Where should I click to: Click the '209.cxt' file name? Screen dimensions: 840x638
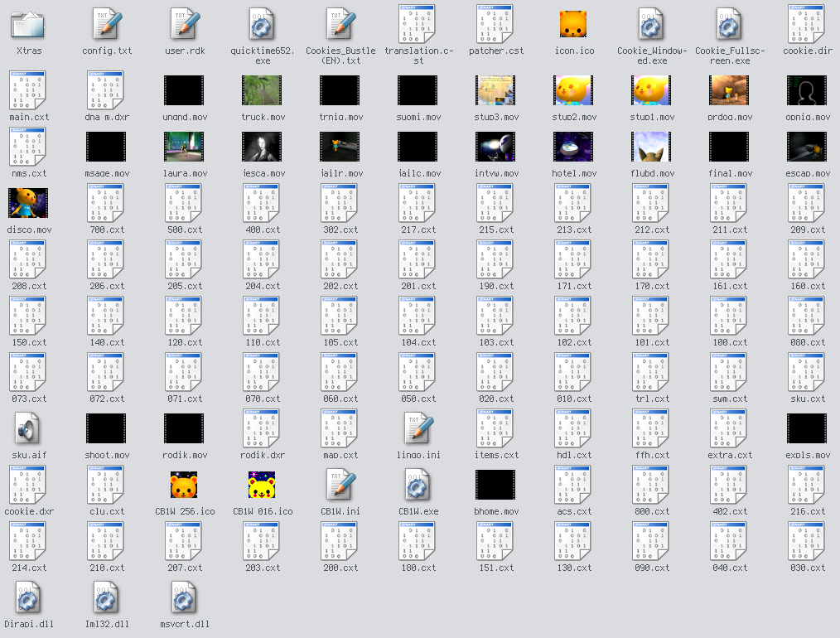click(808, 230)
